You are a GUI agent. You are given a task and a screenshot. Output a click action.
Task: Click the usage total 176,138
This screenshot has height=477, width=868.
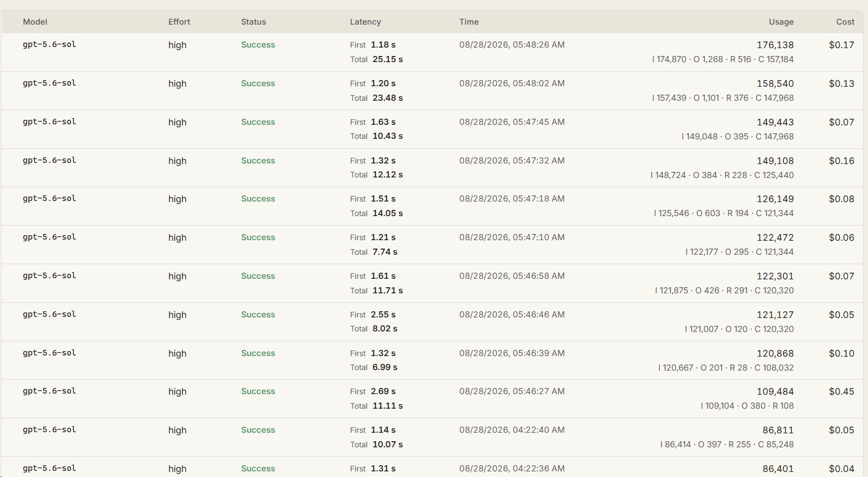point(775,45)
